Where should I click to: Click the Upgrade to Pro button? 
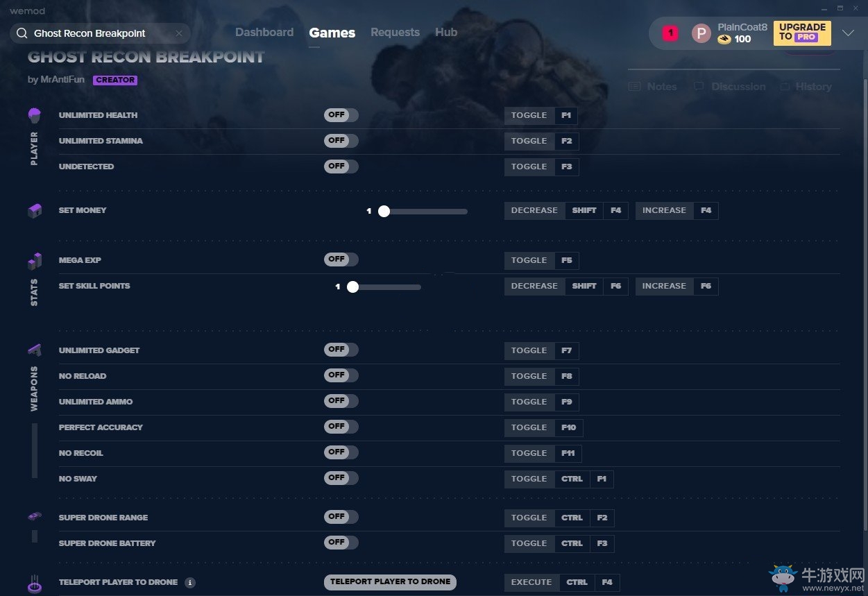802,33
